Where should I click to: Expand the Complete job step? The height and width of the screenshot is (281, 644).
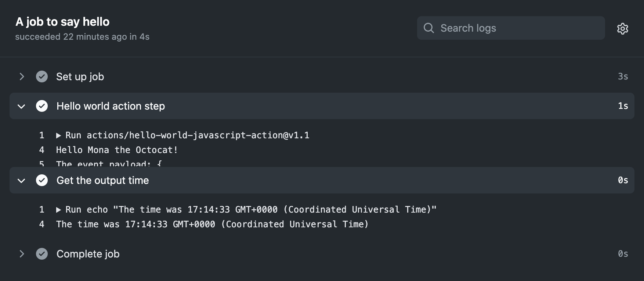[22, 254]
